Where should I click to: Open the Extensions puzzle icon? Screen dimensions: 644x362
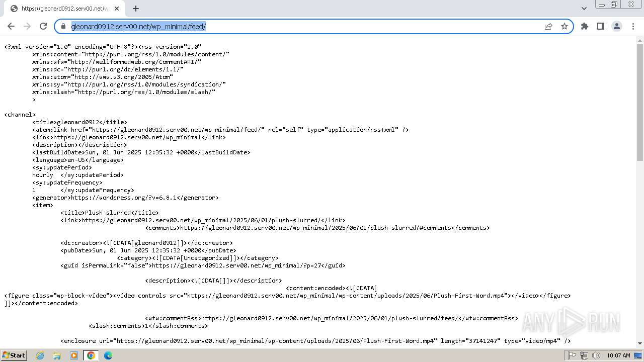click(585, 26)
